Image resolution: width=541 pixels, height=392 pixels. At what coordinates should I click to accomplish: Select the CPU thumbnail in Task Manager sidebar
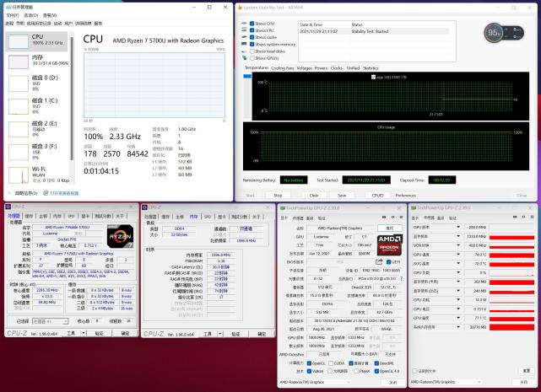[19, 41]
